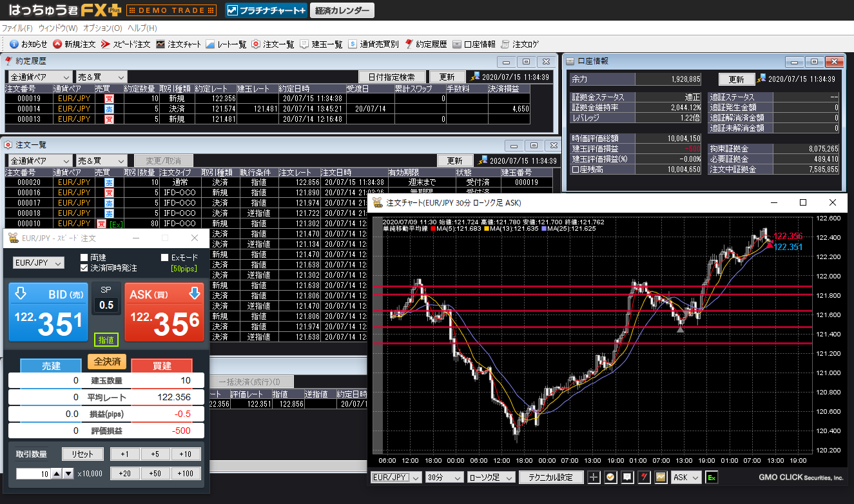
Task: Click テクニカル設定 button under chart
Action: [552, 478]
